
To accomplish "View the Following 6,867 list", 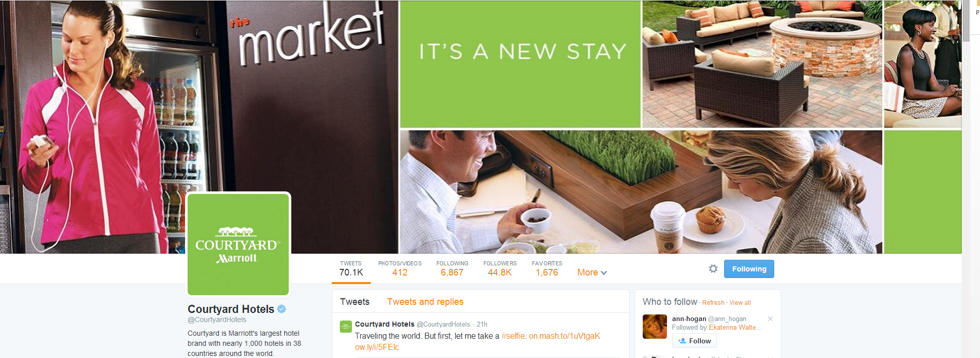I will [x=452, y=268].
